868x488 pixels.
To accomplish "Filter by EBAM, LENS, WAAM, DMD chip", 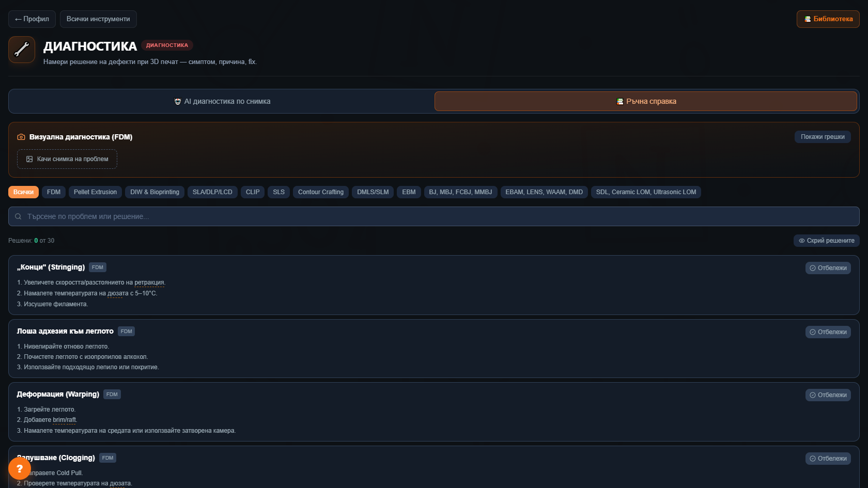I will tap(544, 192).
